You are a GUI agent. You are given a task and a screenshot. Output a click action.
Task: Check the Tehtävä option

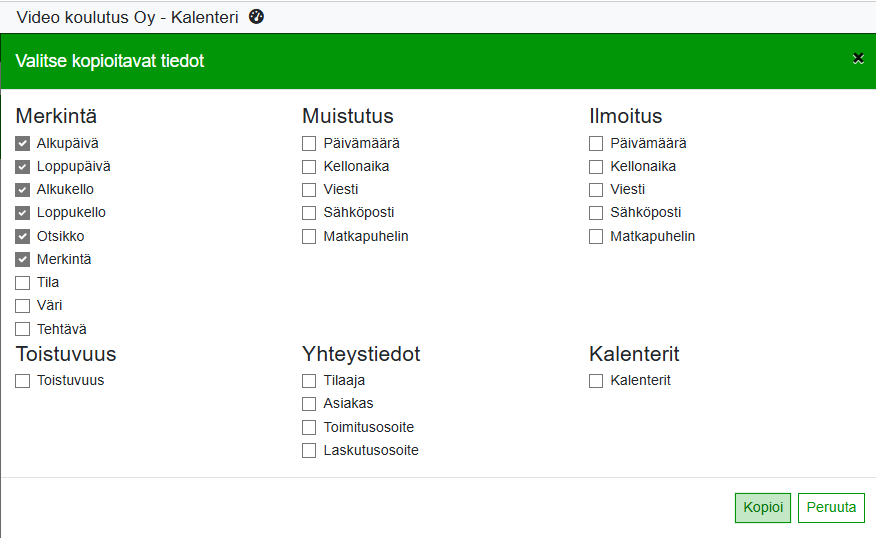coord(22,329)
